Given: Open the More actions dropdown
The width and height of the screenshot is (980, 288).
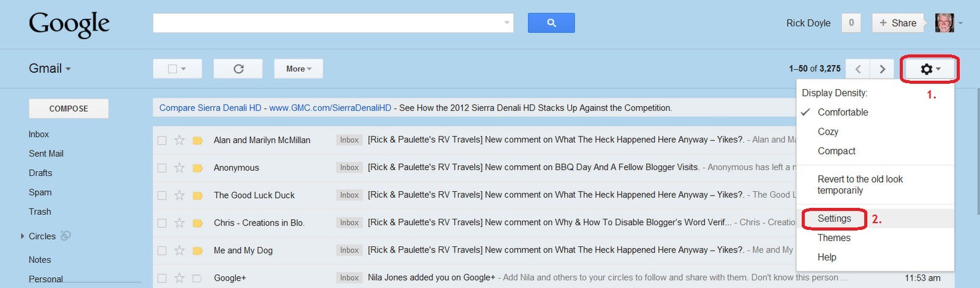Looking at the screenshot, I should click(298, 68).
